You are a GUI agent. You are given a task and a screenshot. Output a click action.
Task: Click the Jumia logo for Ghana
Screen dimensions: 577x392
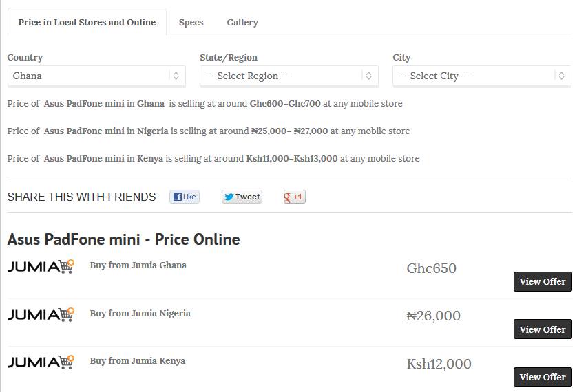(x=41, y=266)
